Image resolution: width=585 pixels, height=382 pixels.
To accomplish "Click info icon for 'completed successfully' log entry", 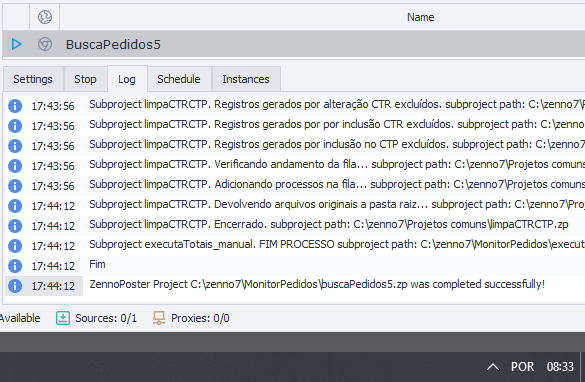I will coord(15,286).
